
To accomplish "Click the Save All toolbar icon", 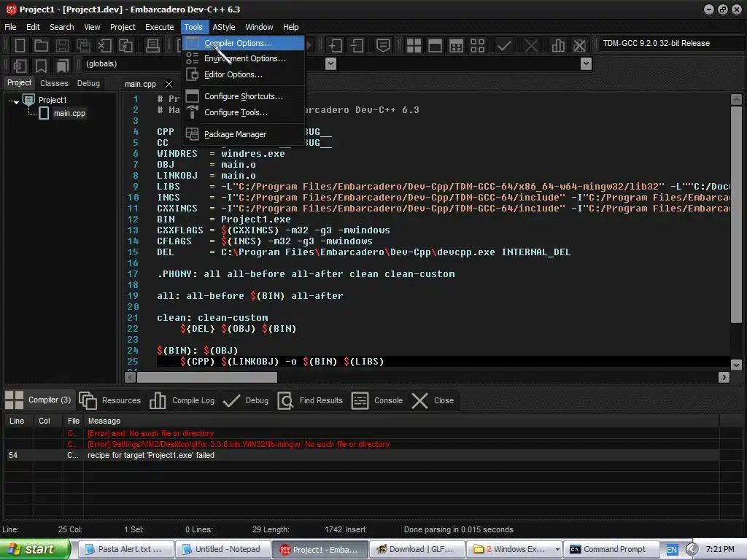I will (x=83, y=46).
